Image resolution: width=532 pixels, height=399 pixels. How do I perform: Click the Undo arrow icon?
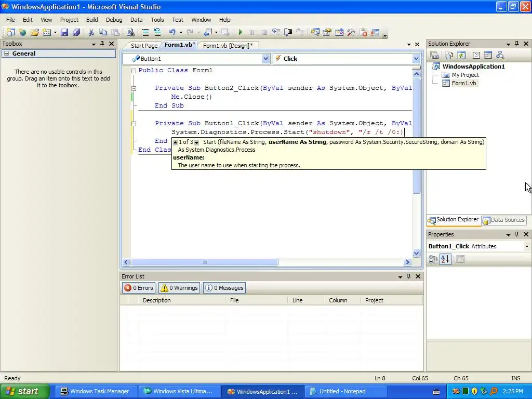tap(172, 32)
